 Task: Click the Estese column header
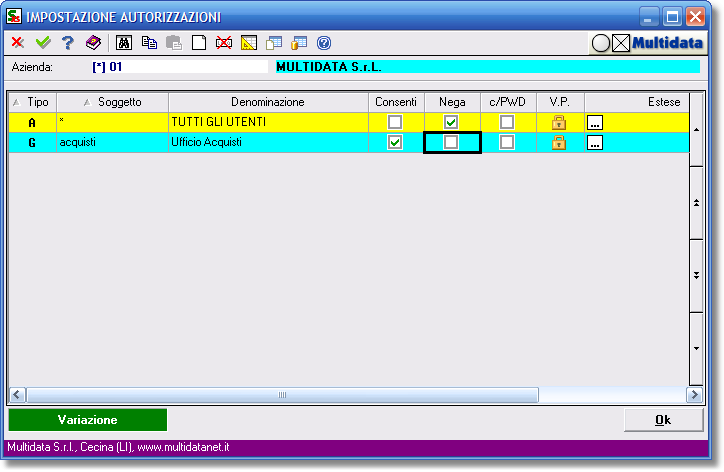(637, 102)
